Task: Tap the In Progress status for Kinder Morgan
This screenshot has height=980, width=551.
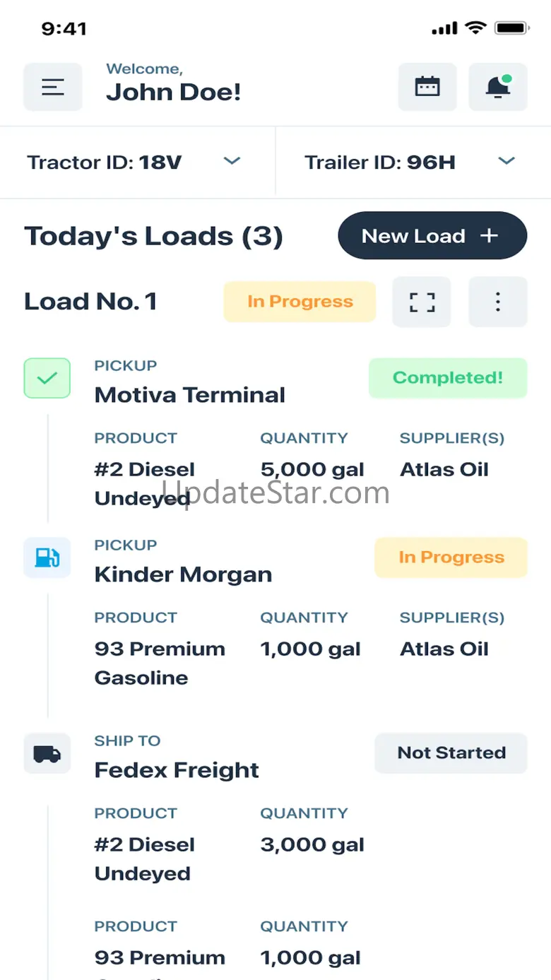Action: tap(451, 557)
